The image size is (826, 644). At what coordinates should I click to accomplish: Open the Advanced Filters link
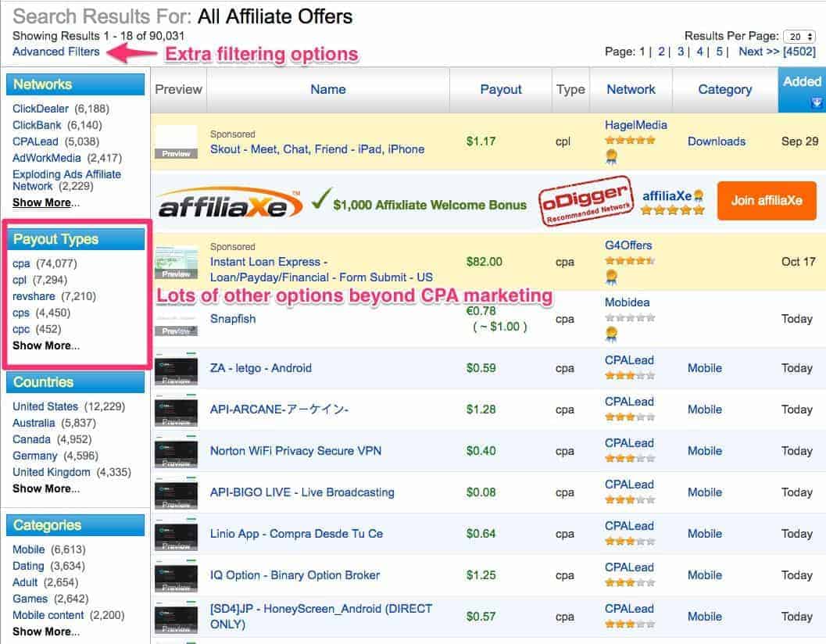point(55,52)
